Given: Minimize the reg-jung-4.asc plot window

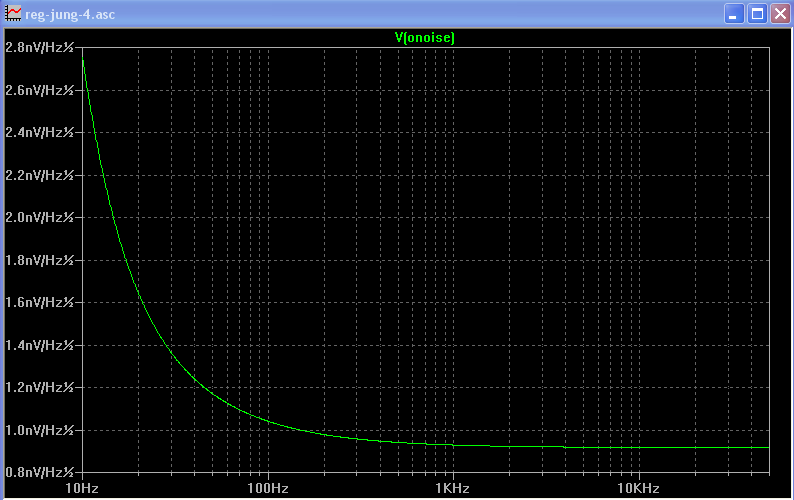Looking at the screenshot, I should tap(734, 14).
